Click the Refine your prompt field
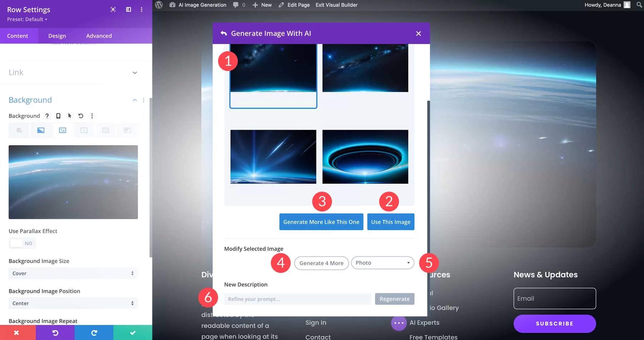 click(x=298, y=299)
